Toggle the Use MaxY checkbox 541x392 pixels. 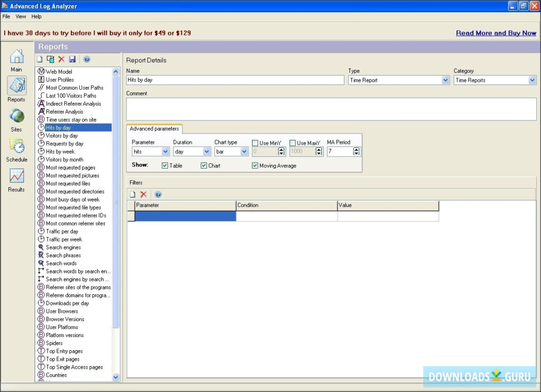(x=293, y=143)
